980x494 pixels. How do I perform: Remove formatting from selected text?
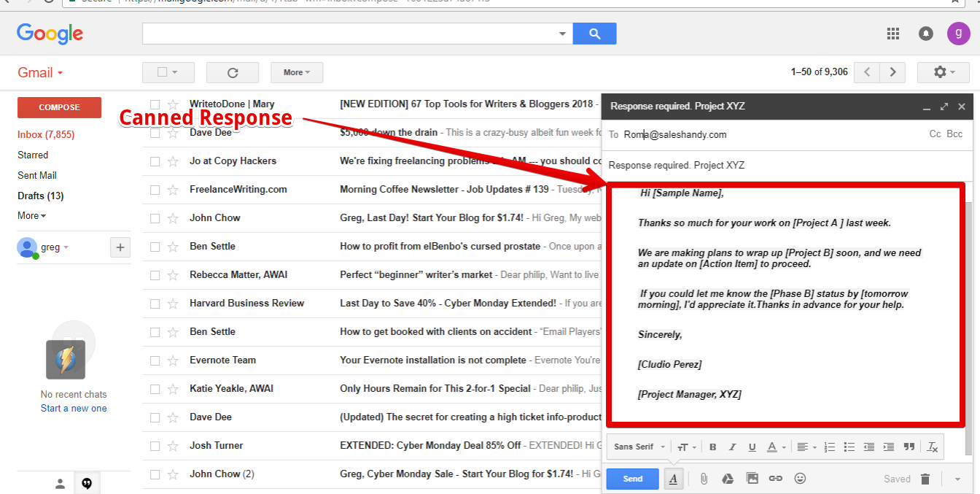[x=932, y=447]
